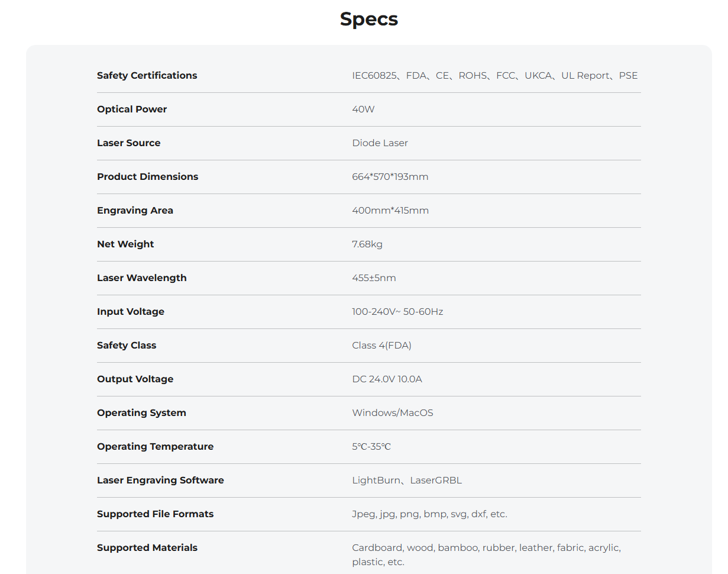Image resolution: width=728 pixels, height=574 pixels.
Task: Select the 664*570*193mm dimensions value
Action: pos(390,176)
